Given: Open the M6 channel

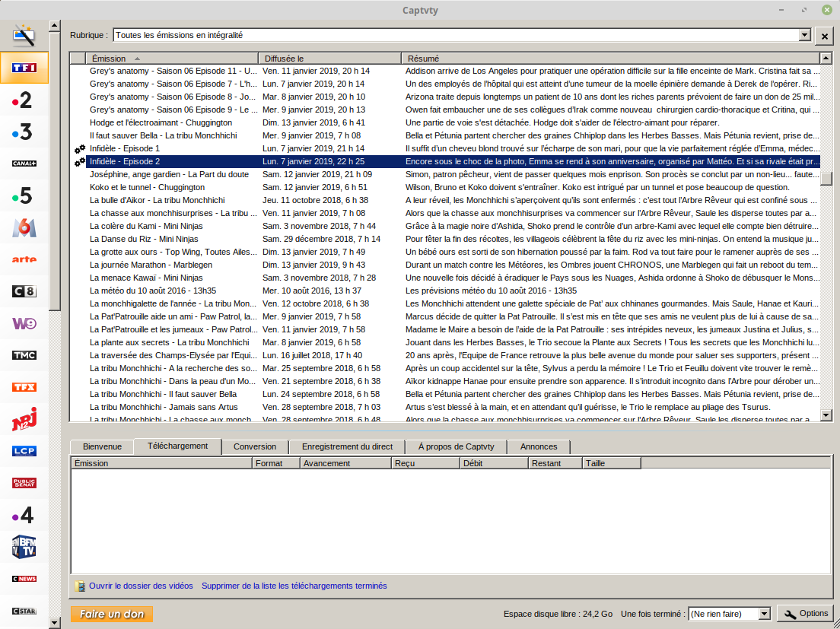Looking at the screenshot, I should 24,227.
